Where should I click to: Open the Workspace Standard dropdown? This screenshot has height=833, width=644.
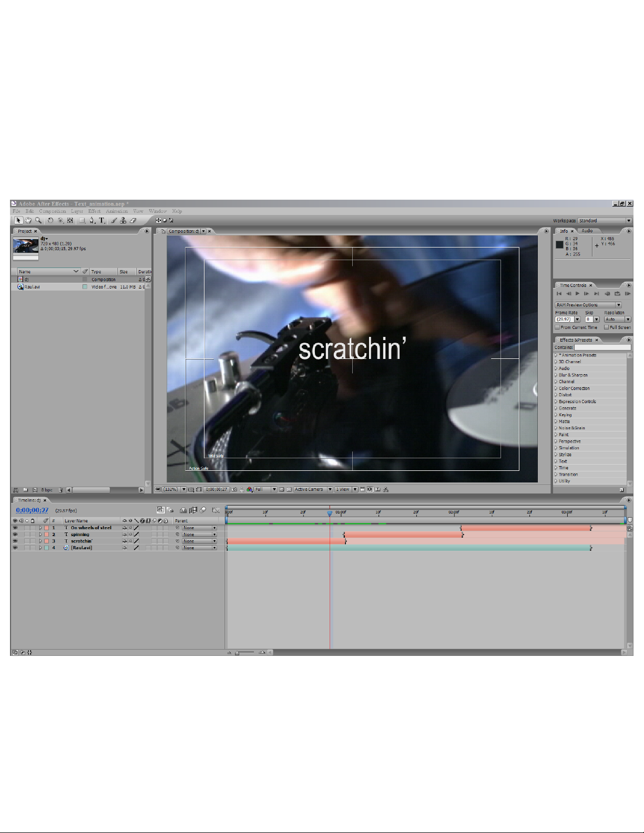point(605,221)
